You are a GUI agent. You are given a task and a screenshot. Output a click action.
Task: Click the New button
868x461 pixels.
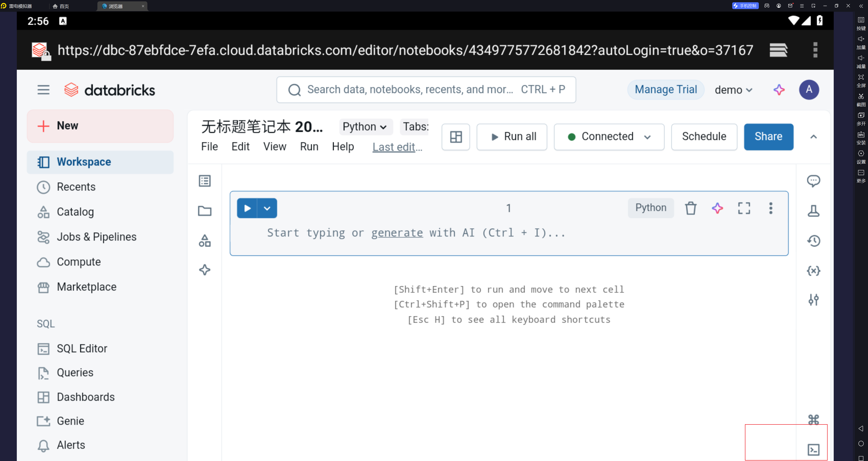[100, 126]
